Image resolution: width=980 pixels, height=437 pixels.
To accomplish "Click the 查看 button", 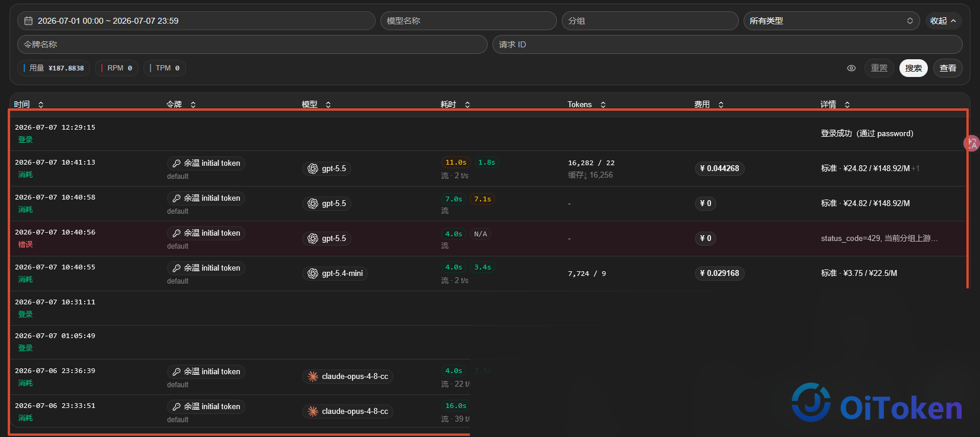I will pos(948,68).
